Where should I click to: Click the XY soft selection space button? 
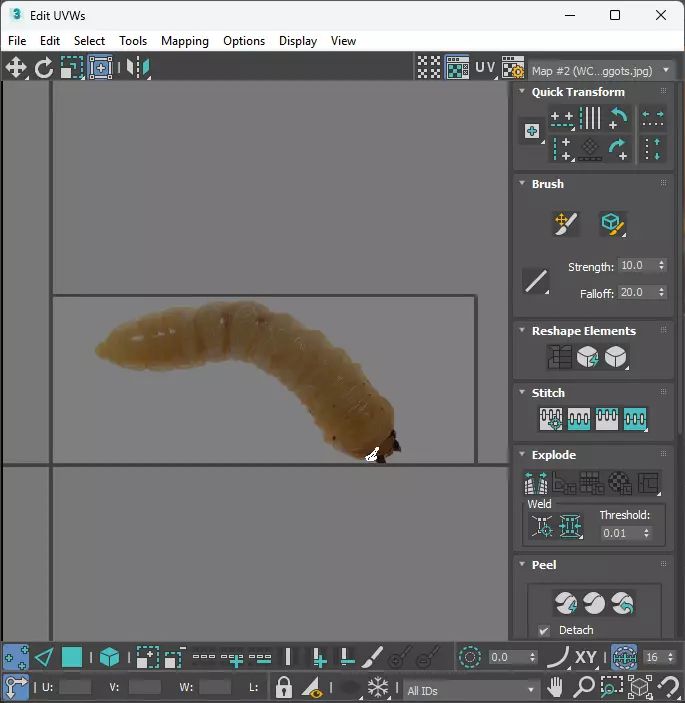tap(585, 658)
